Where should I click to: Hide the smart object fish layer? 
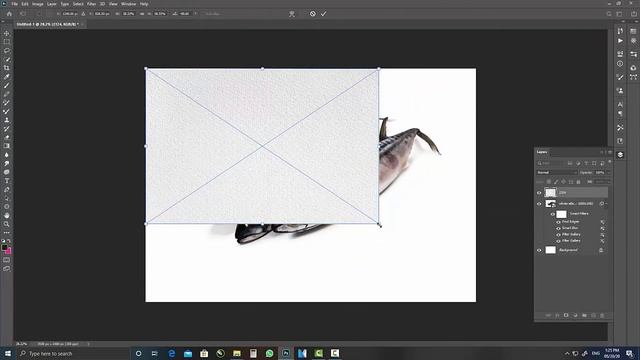539,204
